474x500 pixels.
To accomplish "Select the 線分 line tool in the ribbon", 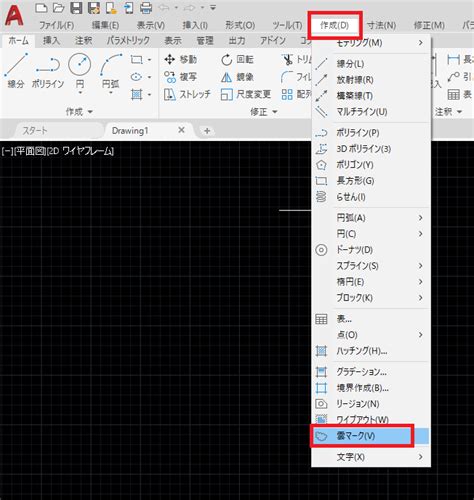I will point(16,71).
